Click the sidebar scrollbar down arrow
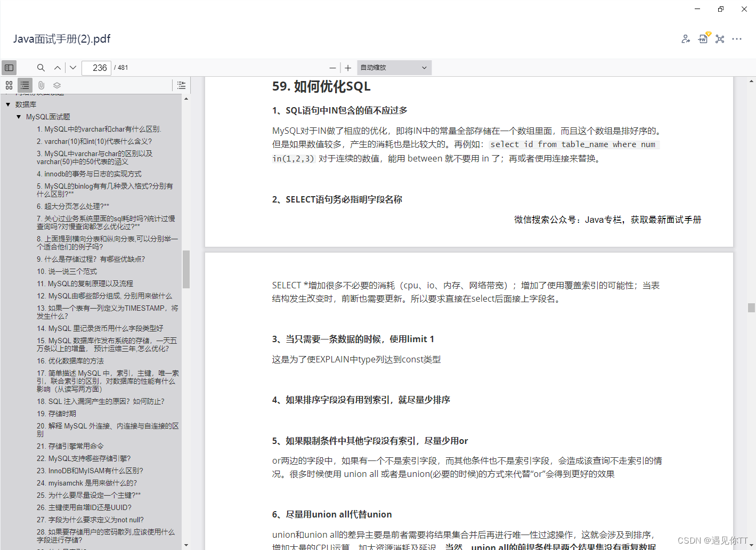This screenshot has width=756, height=550. [186, 545]
